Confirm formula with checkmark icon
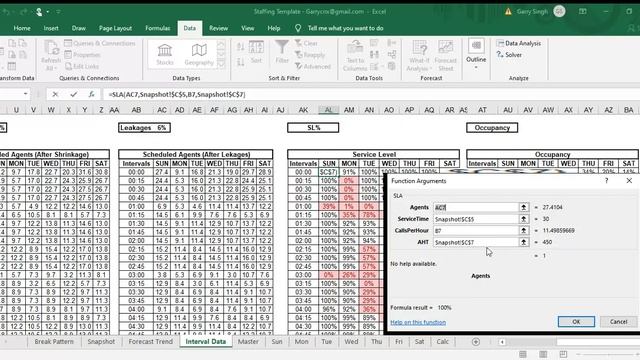Screen dimensions: 640x360 (73, 94)
